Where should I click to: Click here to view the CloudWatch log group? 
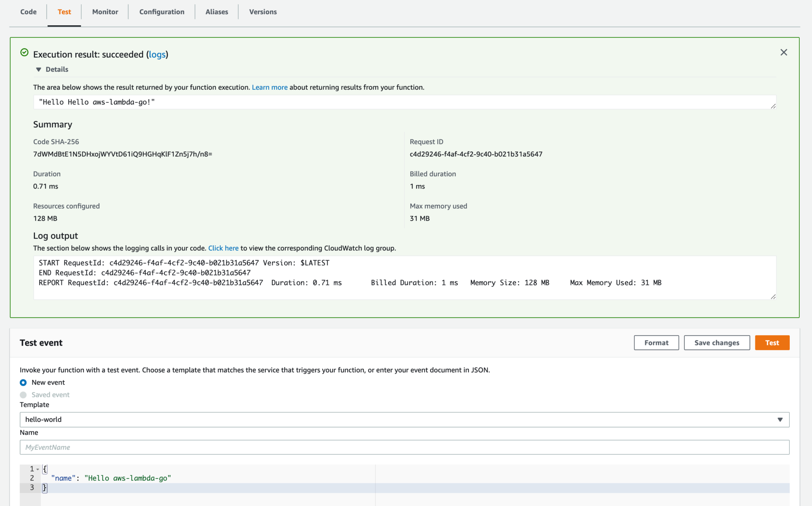click(223, 248)
